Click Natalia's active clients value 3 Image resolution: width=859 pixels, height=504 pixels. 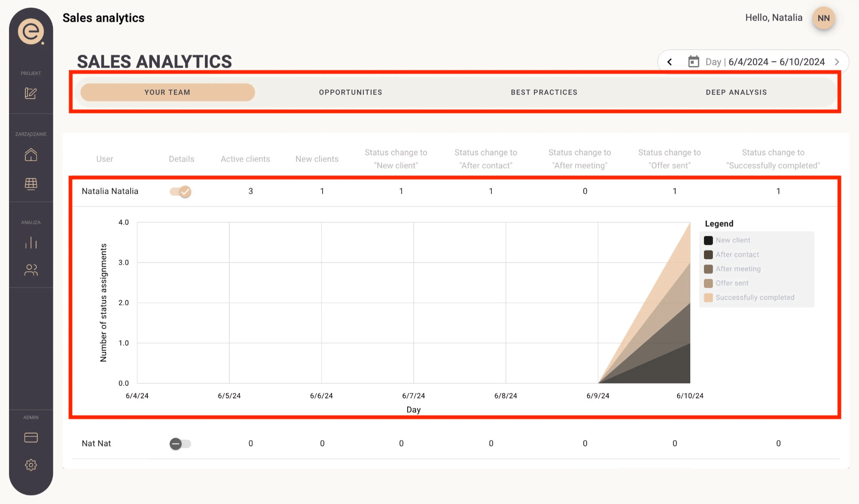click(x=251, y=191)
